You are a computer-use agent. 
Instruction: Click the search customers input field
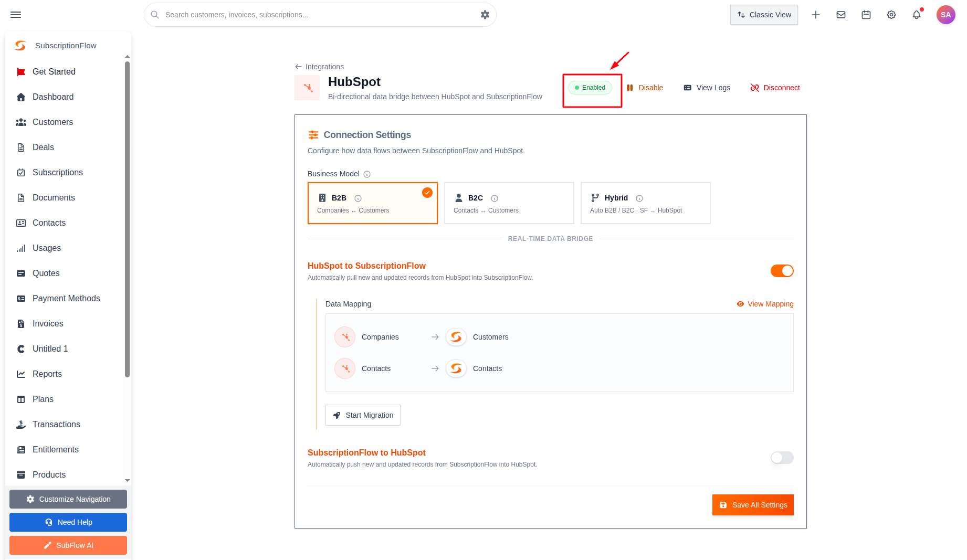tap(320, 15)
